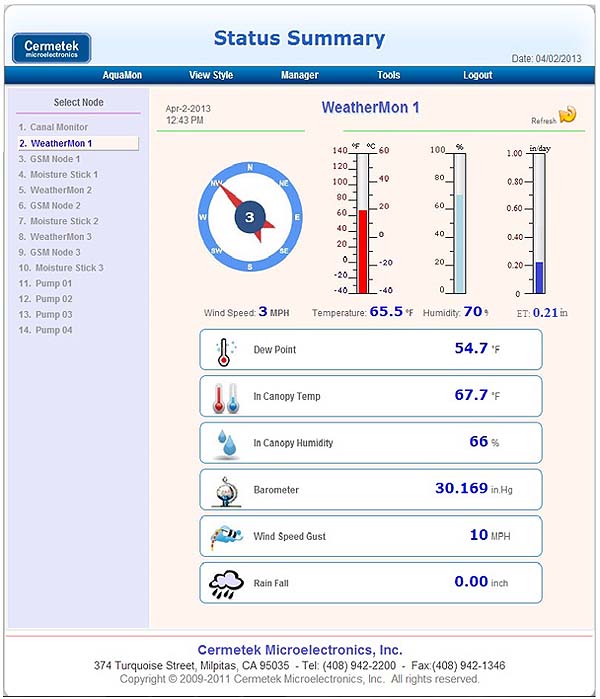Select node 14. Pump 04
The image size is (600, 699).
click(45, 330)
